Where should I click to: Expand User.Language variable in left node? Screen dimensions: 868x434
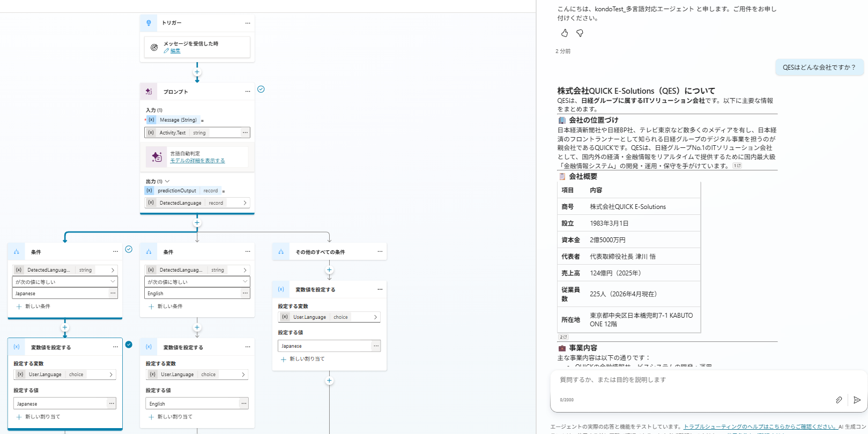[111, 375]
